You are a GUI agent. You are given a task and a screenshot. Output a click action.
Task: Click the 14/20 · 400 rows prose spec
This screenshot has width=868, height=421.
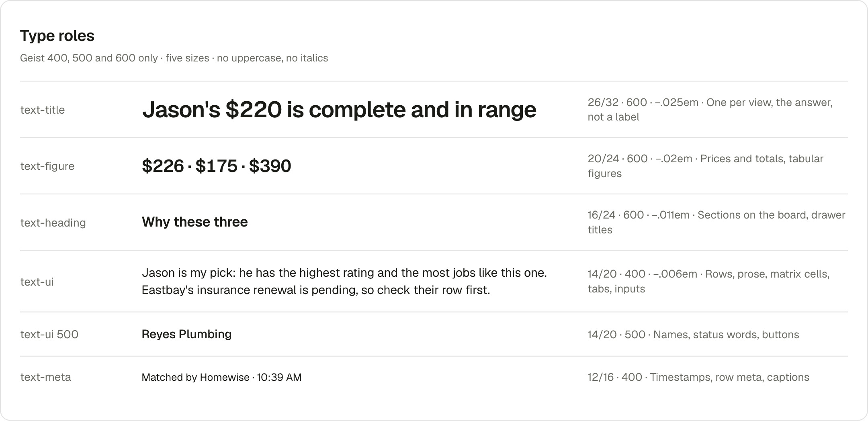click(x=708, y=281)
